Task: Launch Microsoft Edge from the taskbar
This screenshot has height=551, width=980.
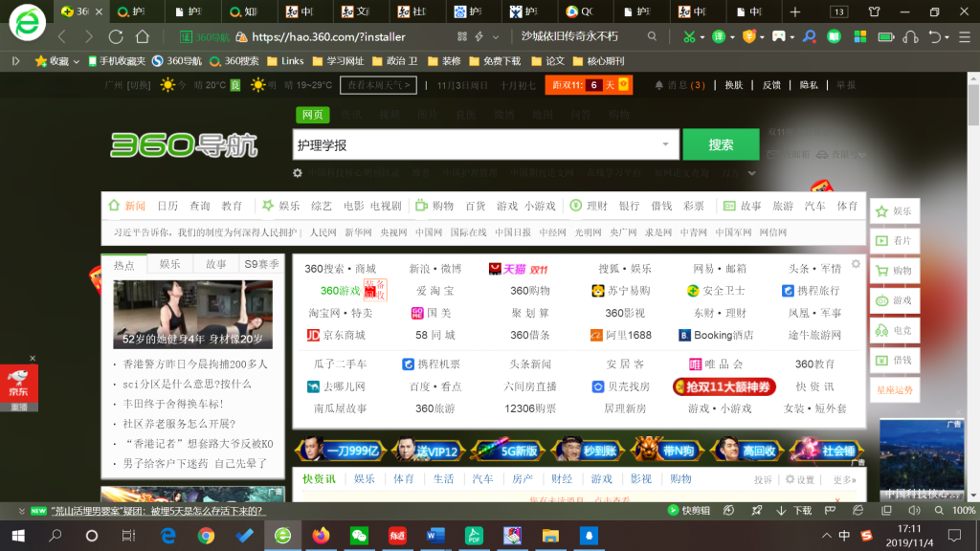Action: (x=168, y=536)
